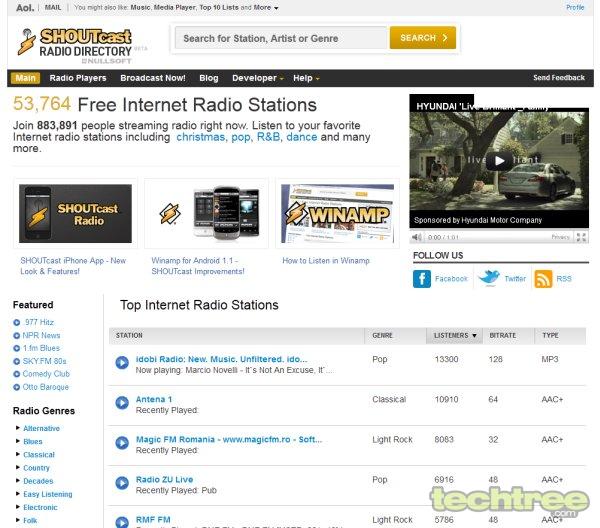Expand the Decades genre
The height and width of the screenshot is (528, 600).
point(18,481)
